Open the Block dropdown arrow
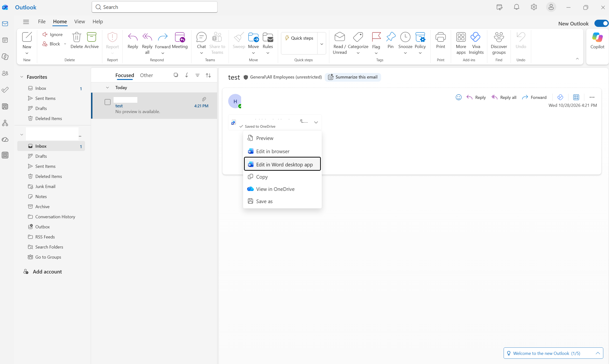The height and width of the screenshot is (364, 609). pyautogui.click(x=65, y=44)
